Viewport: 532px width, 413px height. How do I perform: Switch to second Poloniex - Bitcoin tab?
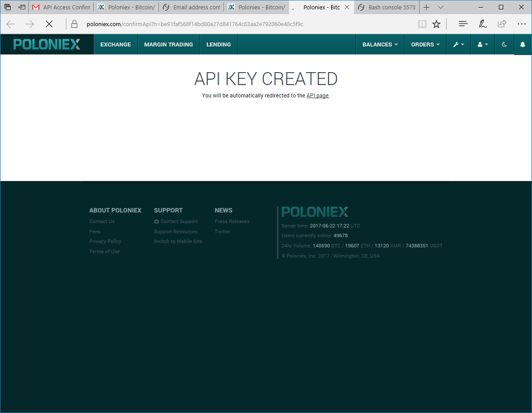pyautogui.click(x=257, y=7)
